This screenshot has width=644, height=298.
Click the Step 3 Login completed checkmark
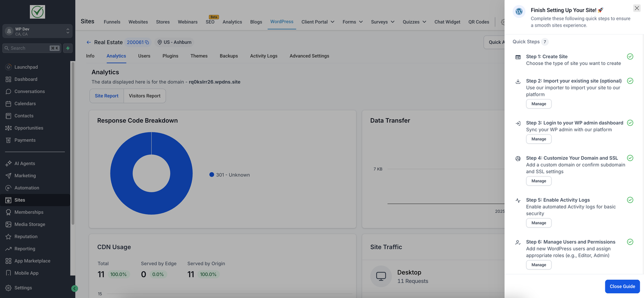pyautogui.click(x=630, y=123)
